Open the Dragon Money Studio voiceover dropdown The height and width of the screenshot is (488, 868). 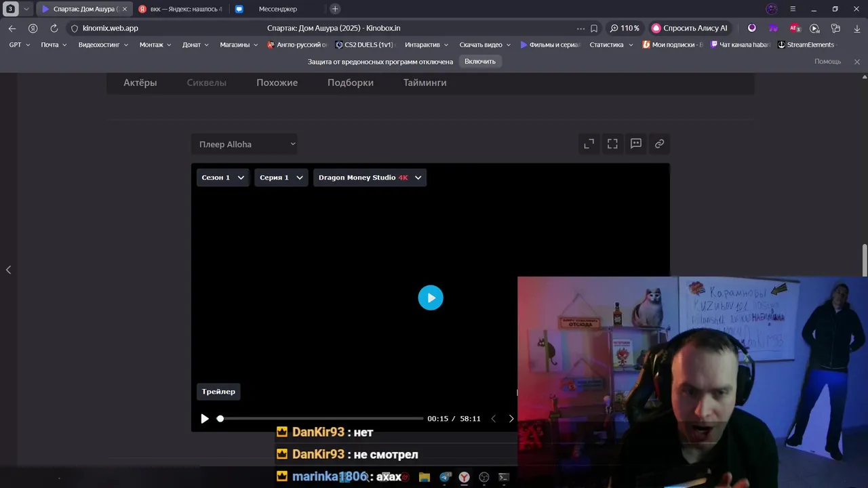pyautogui.click(x=370, y=178)
